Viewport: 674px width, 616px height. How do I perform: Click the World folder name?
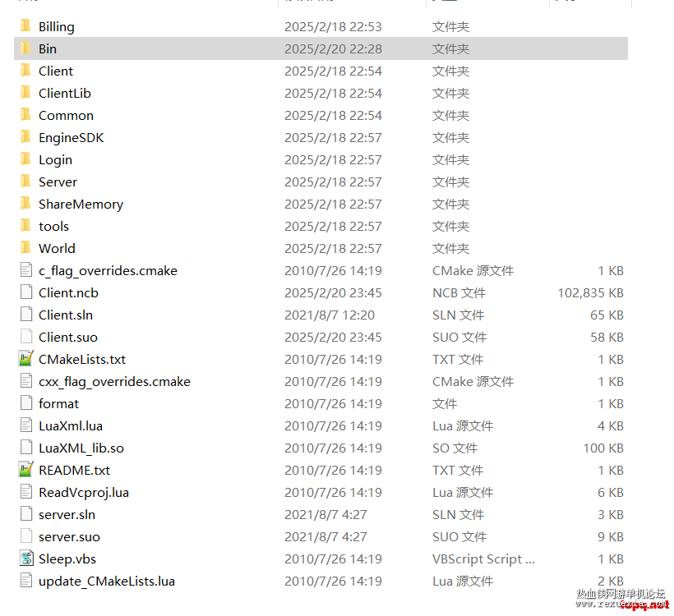tap(57, 248)
